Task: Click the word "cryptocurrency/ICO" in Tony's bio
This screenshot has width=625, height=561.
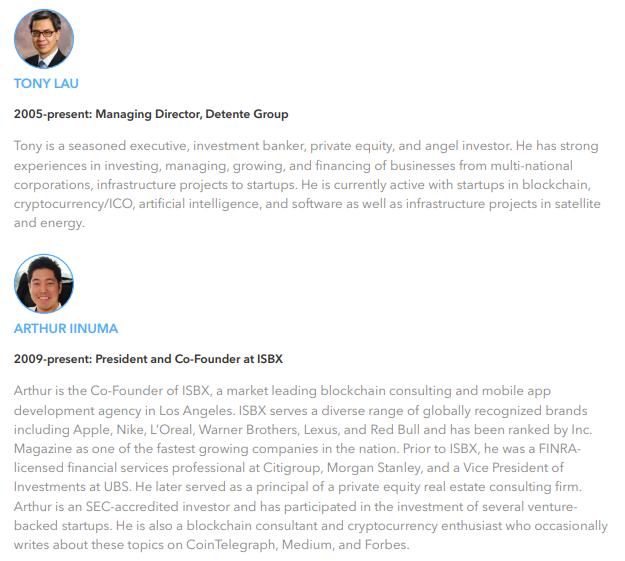Action: click(73, 205)
